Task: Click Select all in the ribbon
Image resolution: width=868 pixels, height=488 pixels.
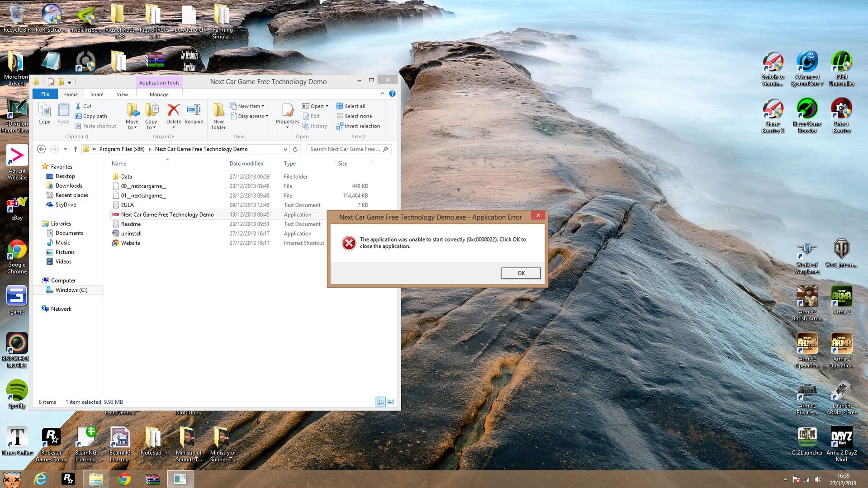Action: point(351,106)
